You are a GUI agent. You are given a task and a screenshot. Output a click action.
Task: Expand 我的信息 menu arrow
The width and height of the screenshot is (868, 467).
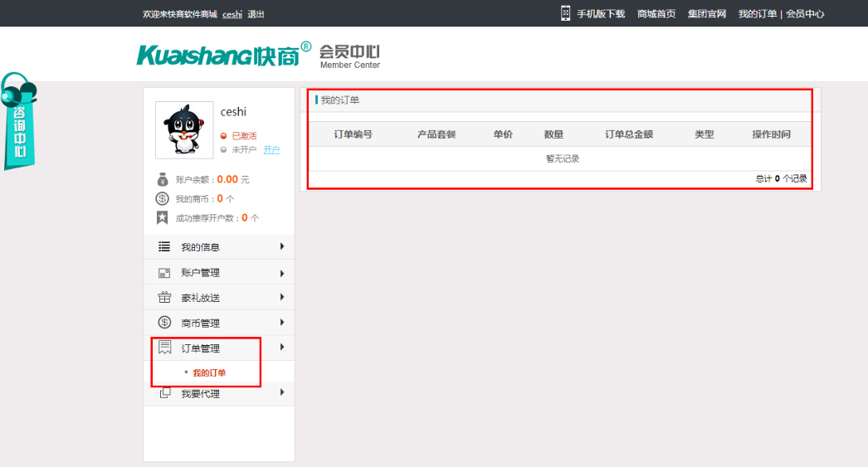[x=282, y=246]
